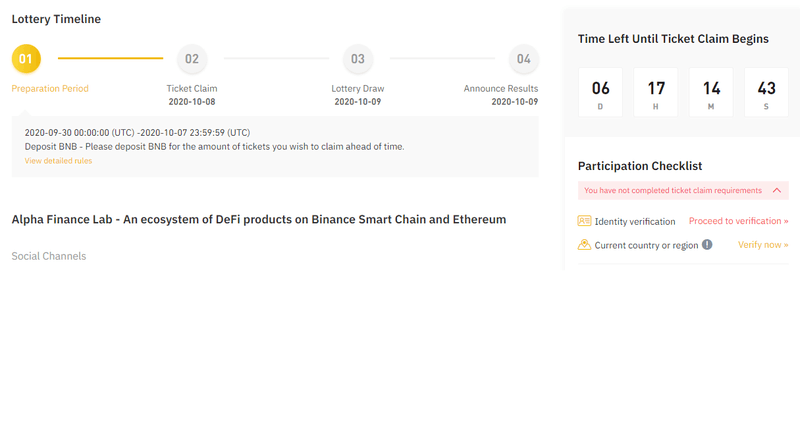Click step 02 Ticket Claim circle
This screenshot has height=427, width=800.
pyautogui.click(x=192, y=59)
